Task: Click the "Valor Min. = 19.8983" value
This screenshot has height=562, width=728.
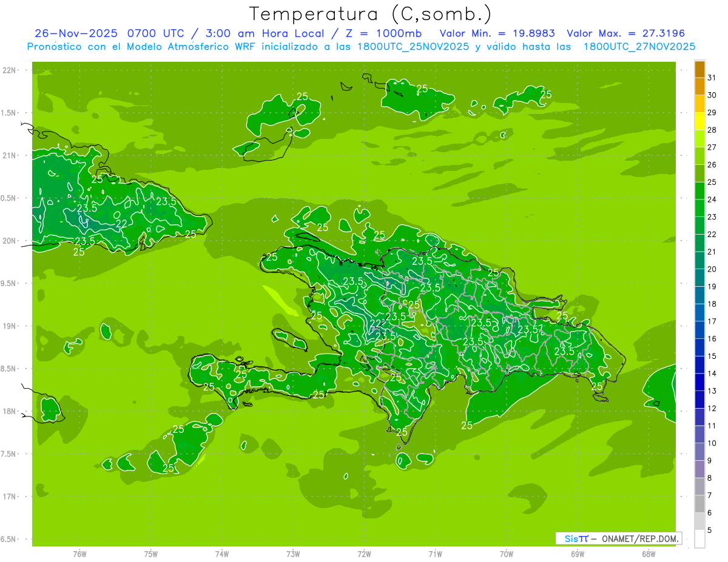Action: (x=498, y=33)
